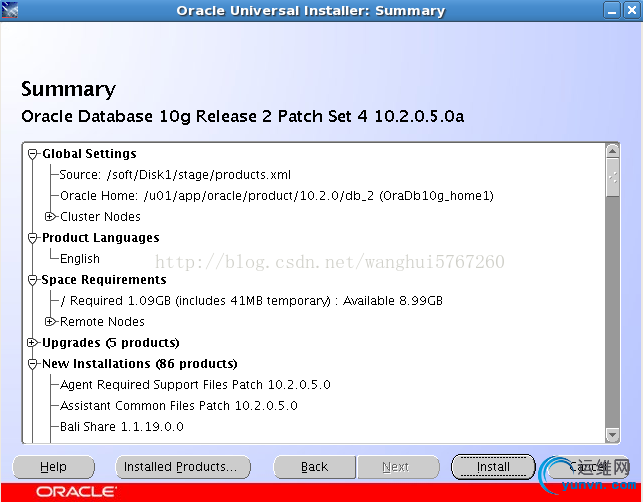The image size is (643, 502).
Task: Select the Cluster Nodes label
Action: 100,217
